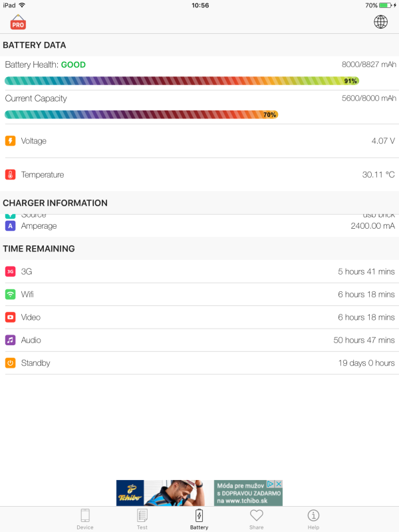This screenshot has height=532, width=399.
Task: Tap the PRO upgrade house icon
Action: pos(18,22)
